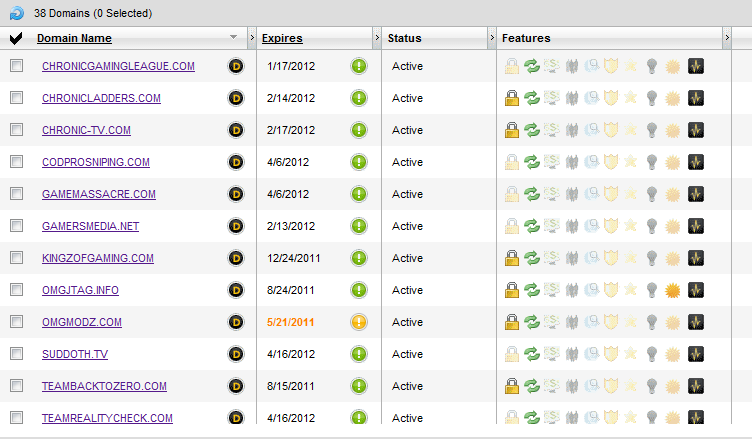Sort the list by Domain Name header
The height and width of the screenshot is (439, 752).
[74, 38]
